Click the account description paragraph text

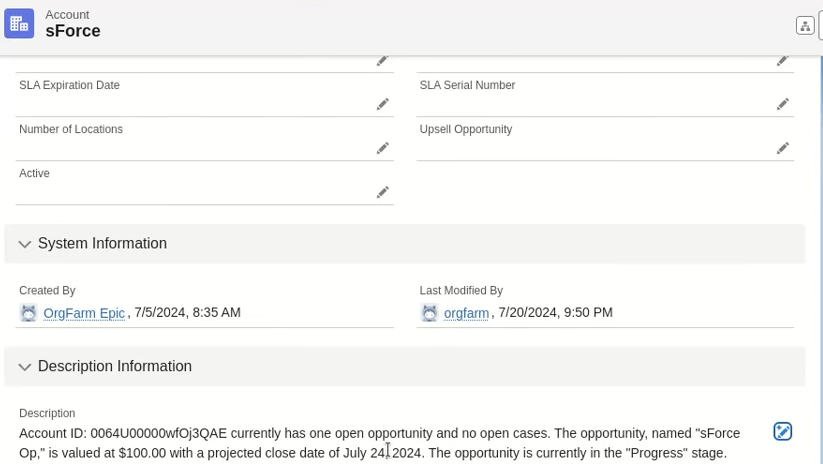pos(379,443)
